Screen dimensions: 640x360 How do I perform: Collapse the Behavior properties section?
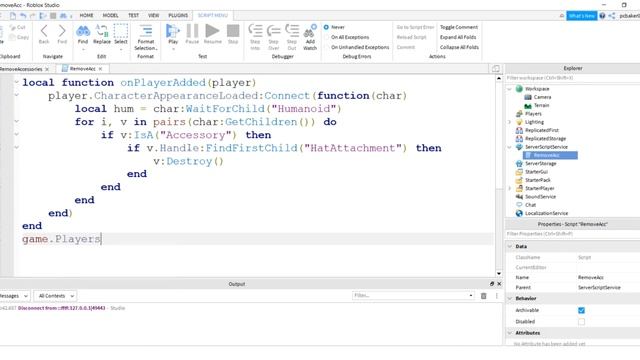click(510, 298)
